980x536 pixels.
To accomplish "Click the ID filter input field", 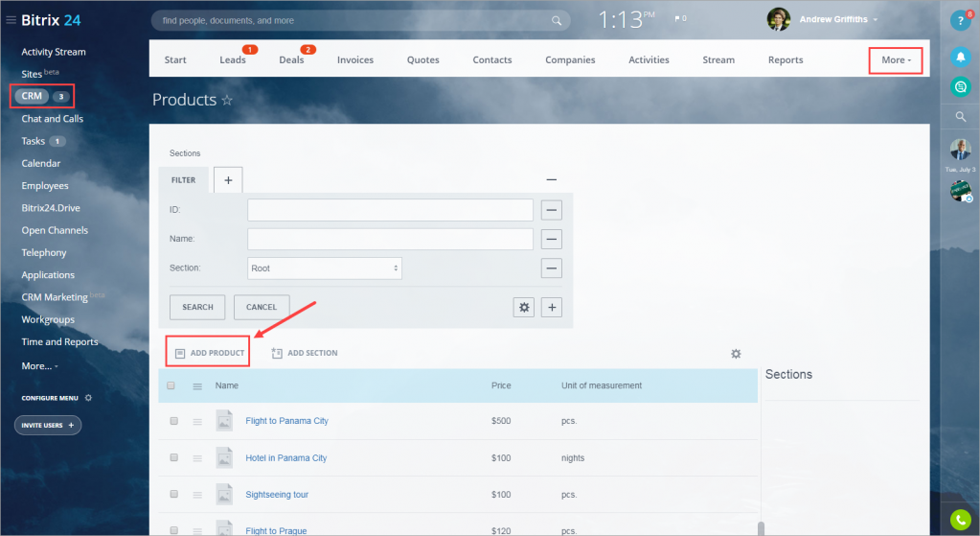I will [x=390, y=210].
